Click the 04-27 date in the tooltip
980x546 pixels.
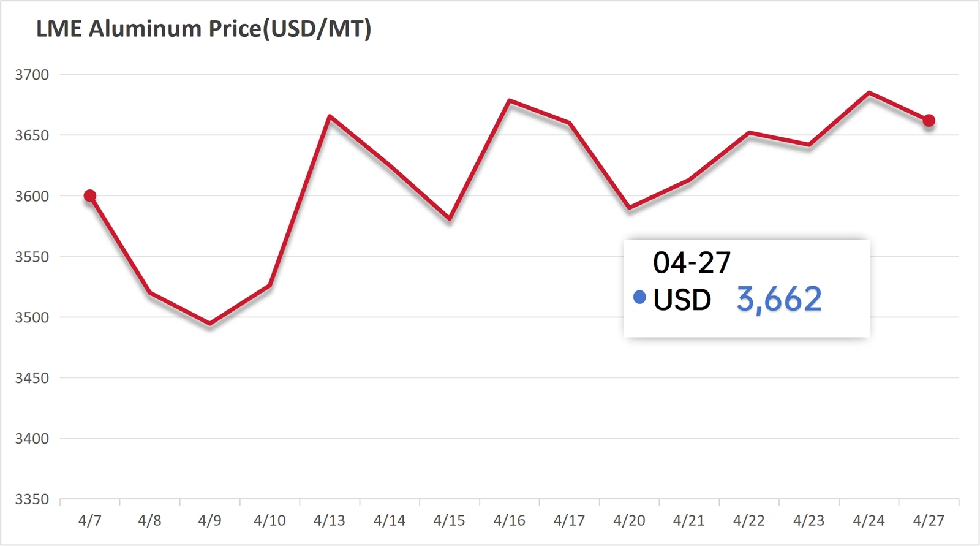pyautogui.click(x=692, y=263)
